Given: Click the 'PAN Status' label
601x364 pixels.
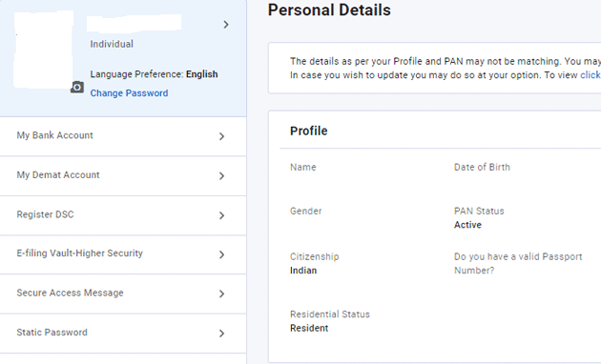Looking at the screenshot, I should click(x=479, y=211).
